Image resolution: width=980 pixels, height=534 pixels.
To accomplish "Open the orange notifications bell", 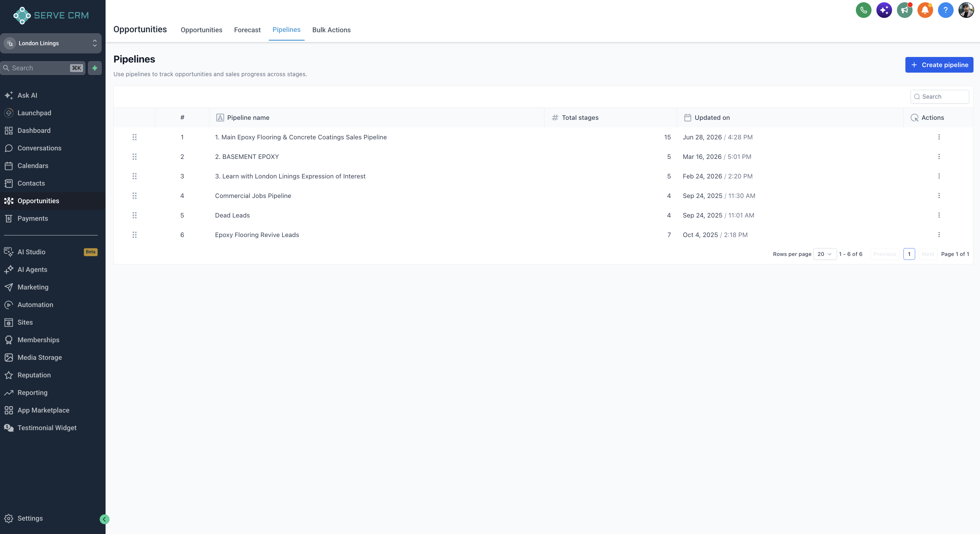I will [925, 10].
